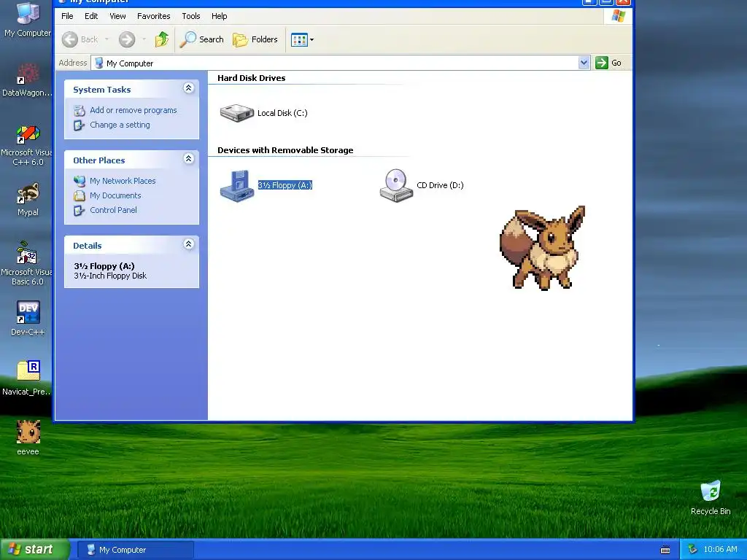Select the Navicat_Pre archive desktop icon
747x560 pixels.
[28, 378]
